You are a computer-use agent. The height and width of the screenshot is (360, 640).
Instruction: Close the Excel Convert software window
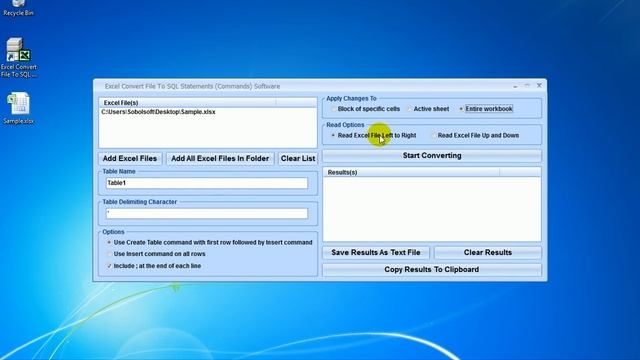539,85
